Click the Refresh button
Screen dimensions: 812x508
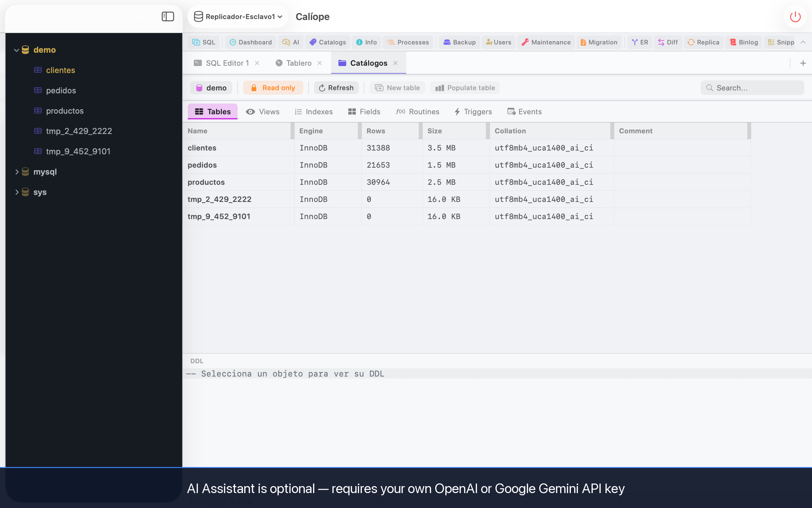coord(336,88)
